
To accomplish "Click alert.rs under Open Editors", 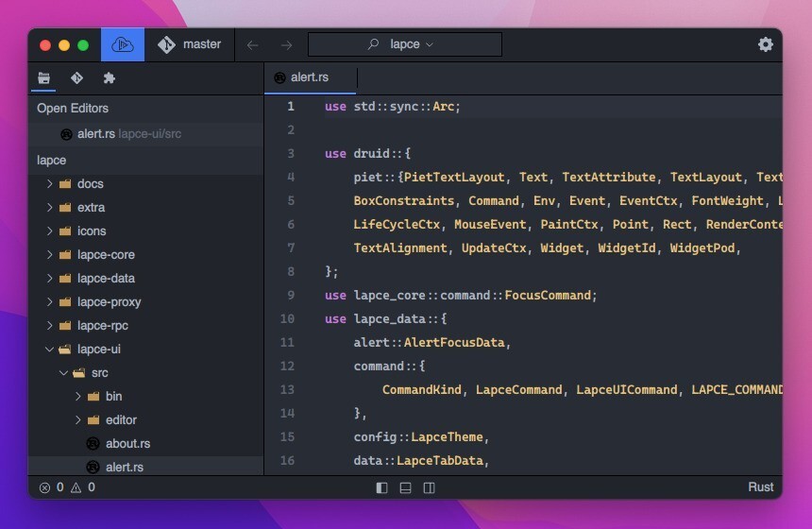I will (95, 134).
